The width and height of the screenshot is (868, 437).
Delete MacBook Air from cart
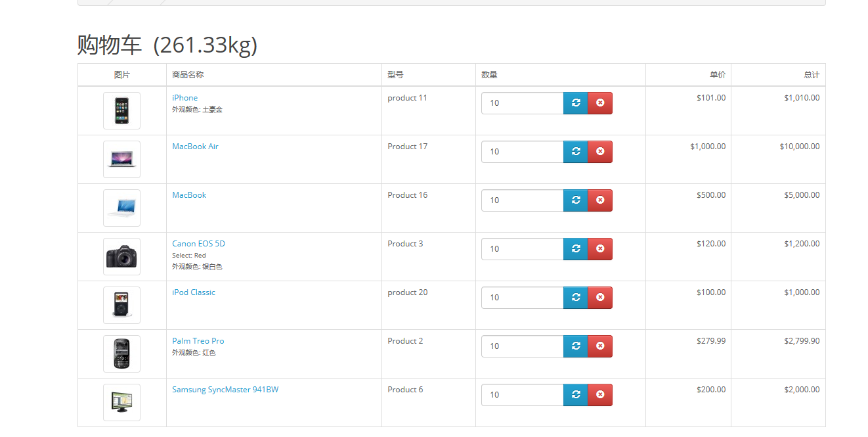point(600,152)
